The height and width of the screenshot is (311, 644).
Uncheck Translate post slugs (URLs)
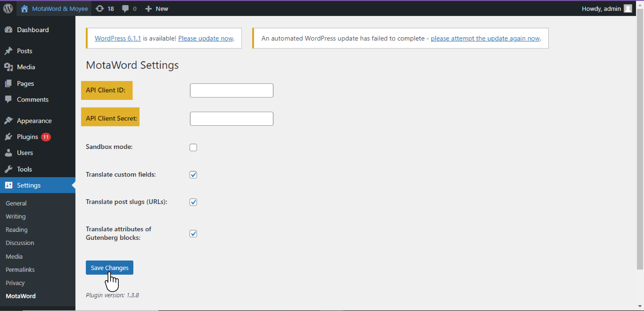click(x=193, y=202)
